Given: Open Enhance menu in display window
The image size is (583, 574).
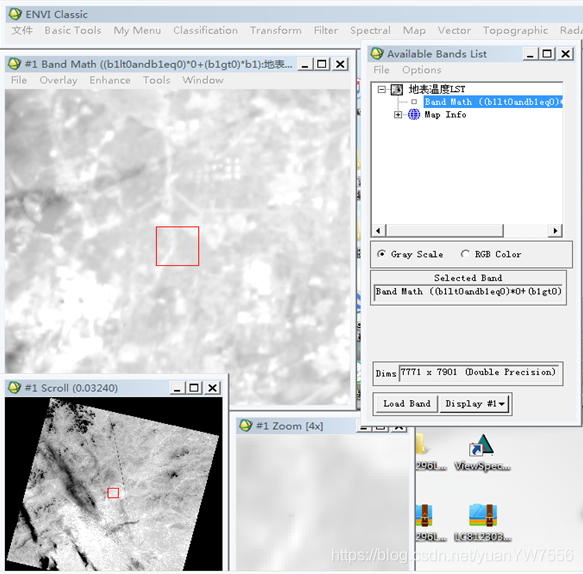Looking at the screenshot, I should [110, 80].
